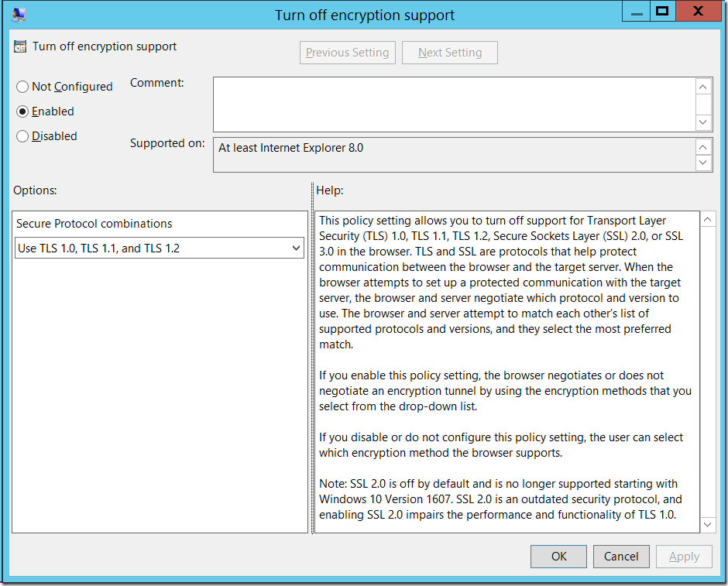The height and width of the screenshot is (586, 728).
Task: Click the Help panel scroll down arrow
Action: [708, 525]
